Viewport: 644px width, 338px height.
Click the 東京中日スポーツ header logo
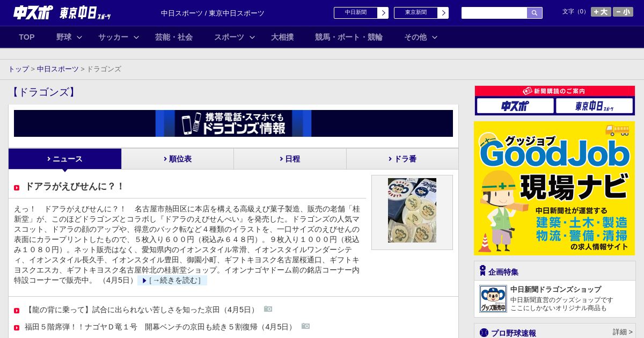85,13
